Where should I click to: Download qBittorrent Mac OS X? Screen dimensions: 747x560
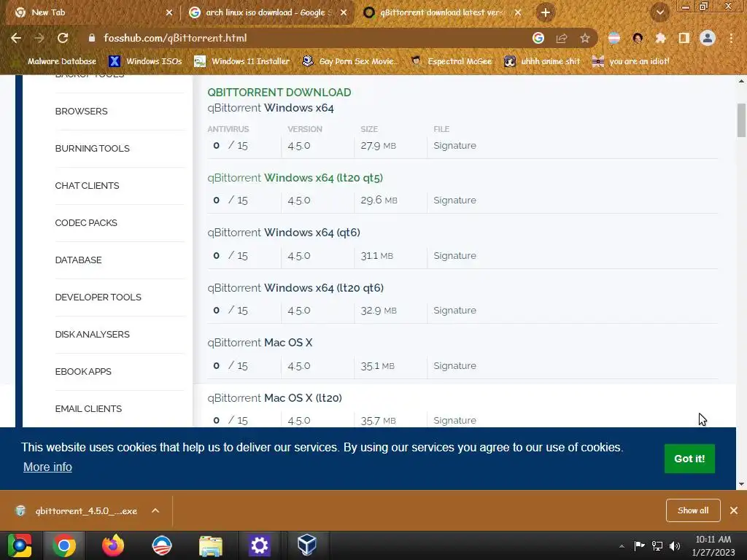click(x=260, y=343)
